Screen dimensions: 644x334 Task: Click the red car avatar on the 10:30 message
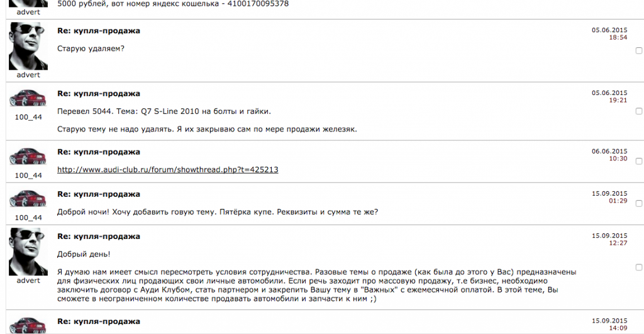(x=28, y=156)
